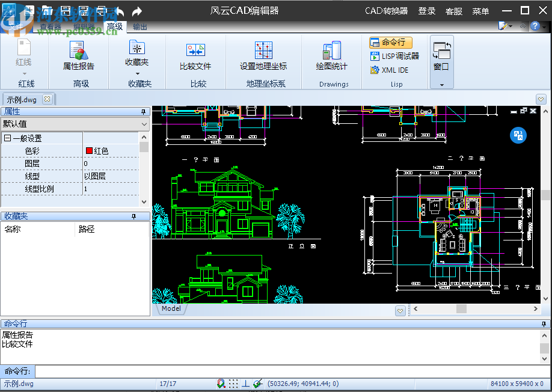Click the customize pencil icon near help
This screenshot has width=552, height=392.
coord(503,26)
